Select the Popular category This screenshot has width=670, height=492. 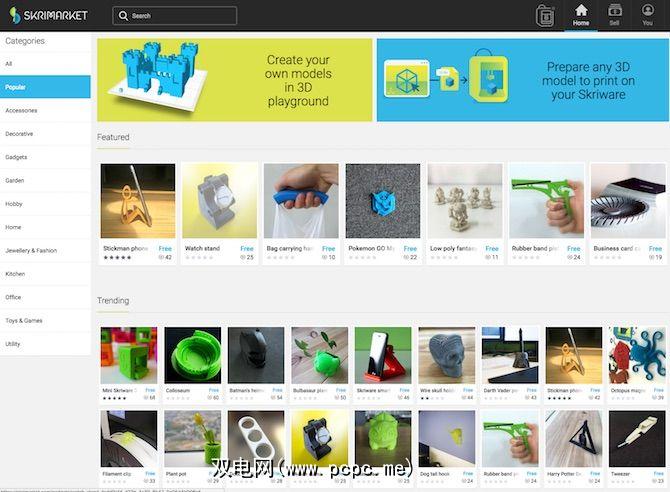point(45,87)
